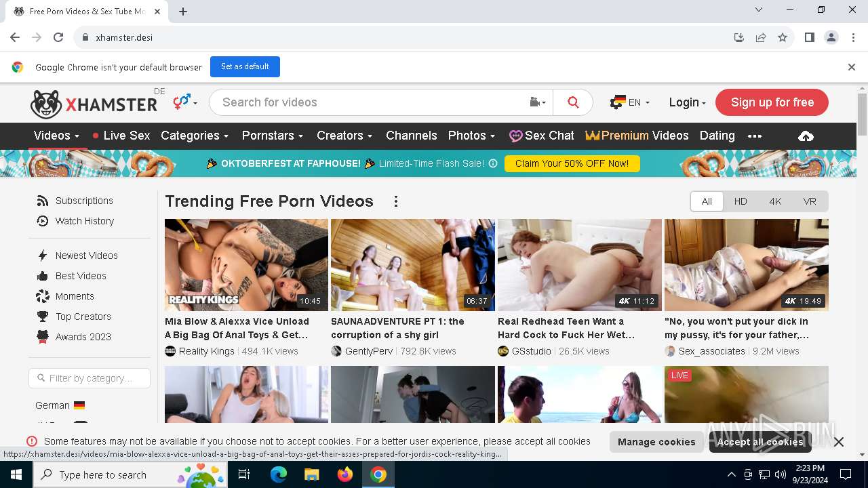Expand the Categories navigation menu
The width and height of the screenshot is (868, 488).
coord(195,136)
